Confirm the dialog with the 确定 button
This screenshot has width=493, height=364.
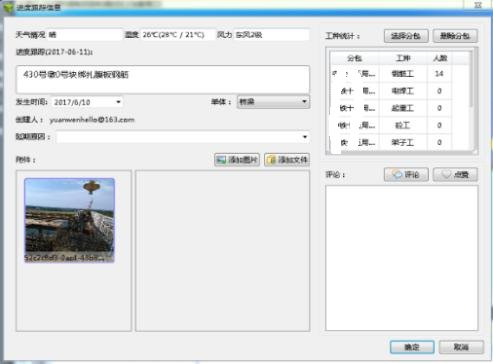tap(412, 347)
